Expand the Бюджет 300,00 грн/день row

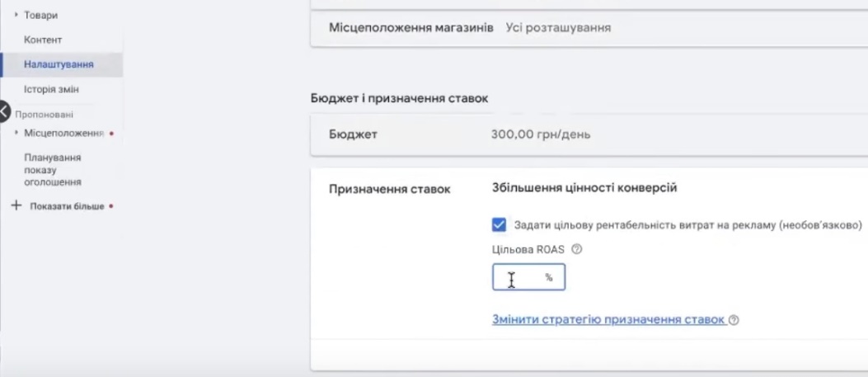pyautogui.click(x=589, y=135)
